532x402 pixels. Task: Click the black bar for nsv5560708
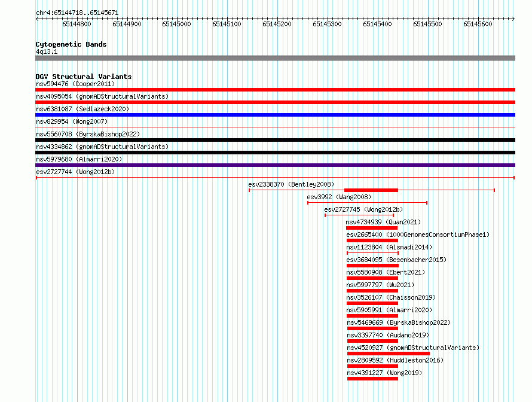coord(275,140)
